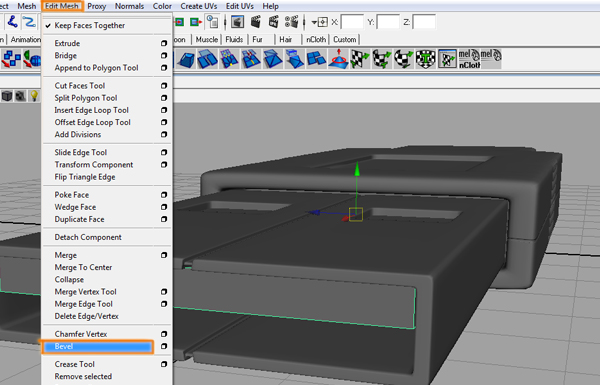Switch to the Hair shelf tab
The image size is (600, 385).
[x=285, y=39]
